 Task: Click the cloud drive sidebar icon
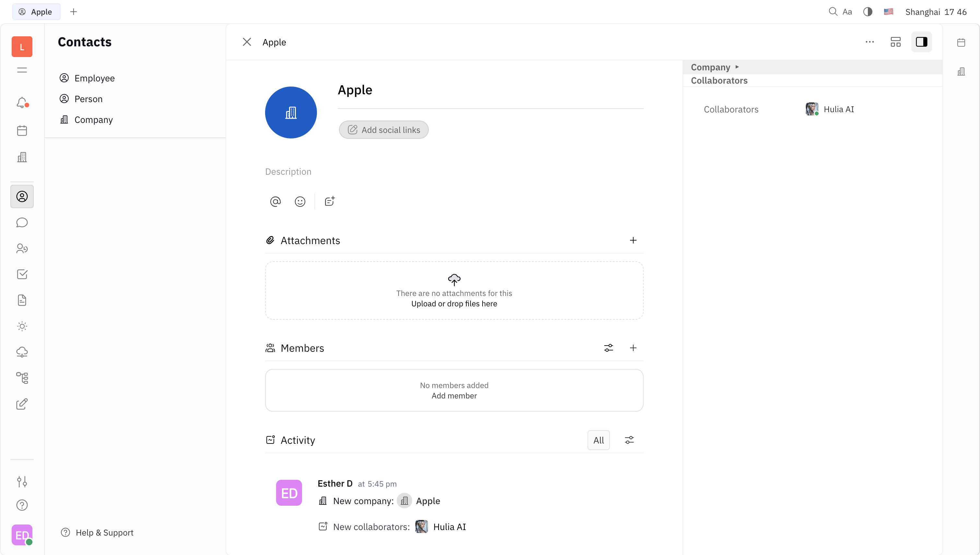coord(22,352)
